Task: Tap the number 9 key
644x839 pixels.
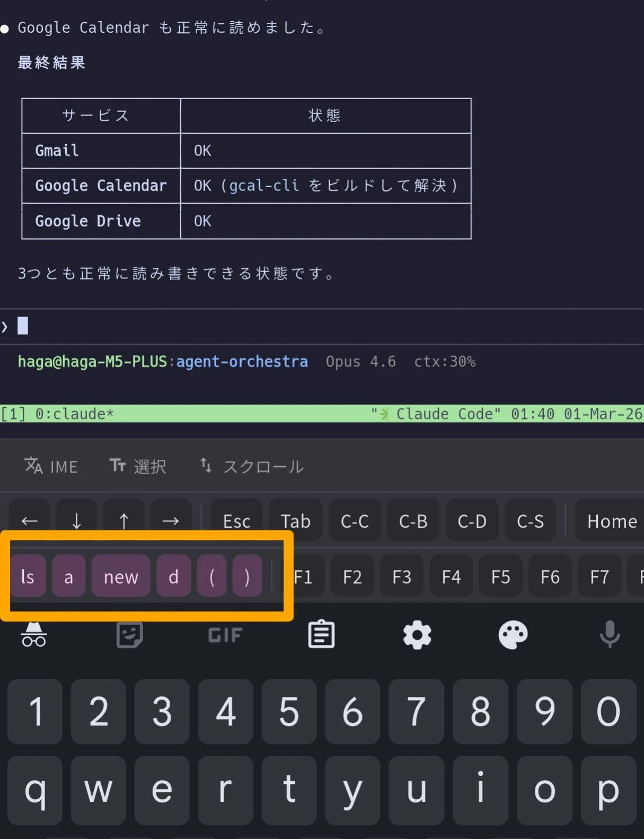Action: click(x=544, y=711)
